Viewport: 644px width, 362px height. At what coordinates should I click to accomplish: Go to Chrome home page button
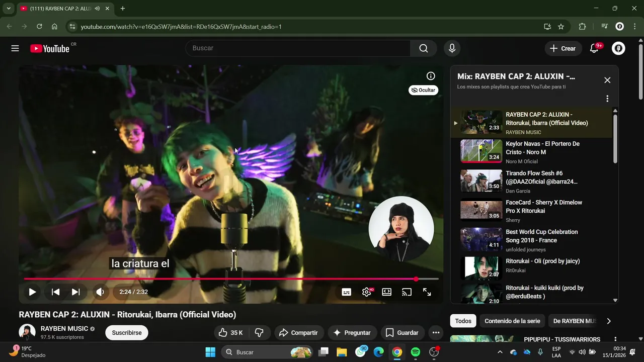pyautogui.click(x=54, y=26)
